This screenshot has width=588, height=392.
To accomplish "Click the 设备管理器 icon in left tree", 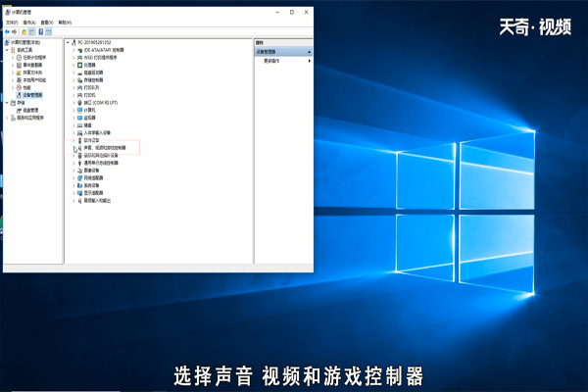I will (x=20, y=95).
